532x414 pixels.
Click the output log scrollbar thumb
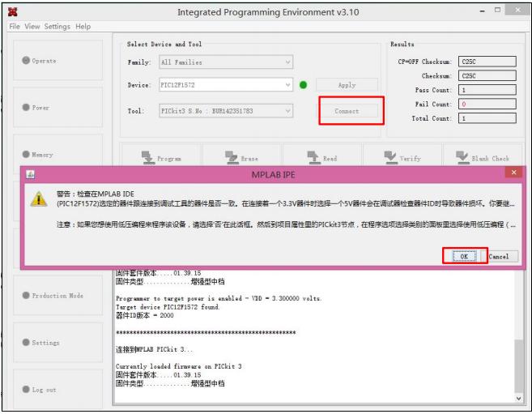(519, 366)
